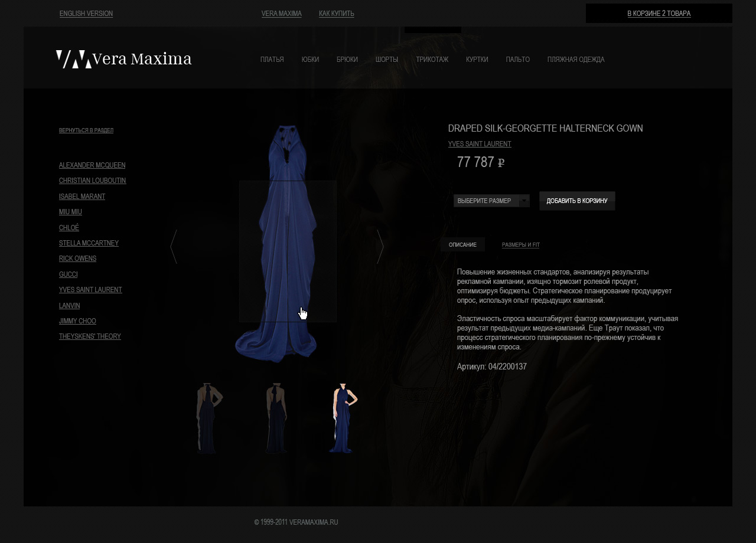This screenshot has height=543, width=756.
Task: Open the Выберите размер size dropdown
Action: point(491,201)
